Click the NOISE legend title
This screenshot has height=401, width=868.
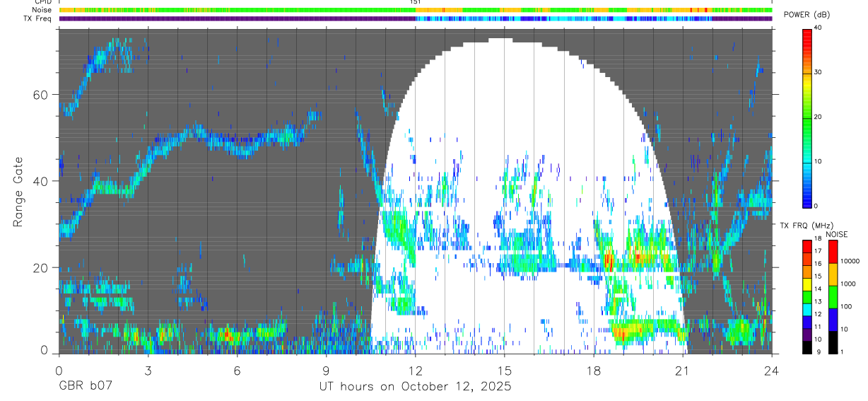pyautogui.click(x=836, y=233)
